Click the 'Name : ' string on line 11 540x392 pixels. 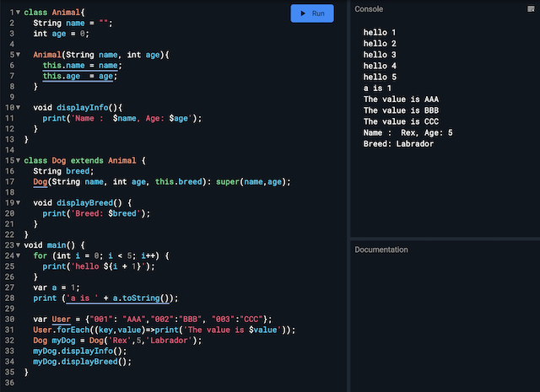click(88, 118)
